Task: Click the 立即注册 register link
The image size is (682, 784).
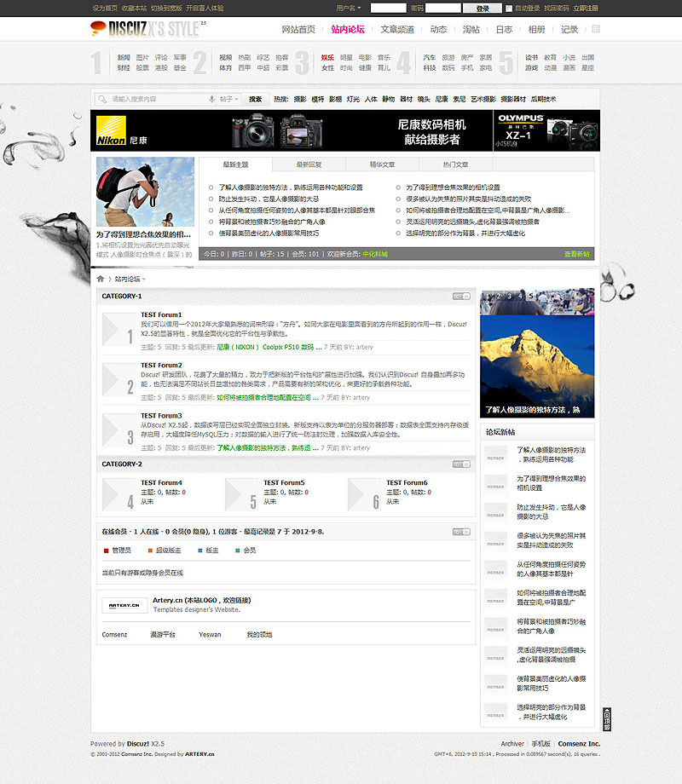Action: click(x=586, y=8)
